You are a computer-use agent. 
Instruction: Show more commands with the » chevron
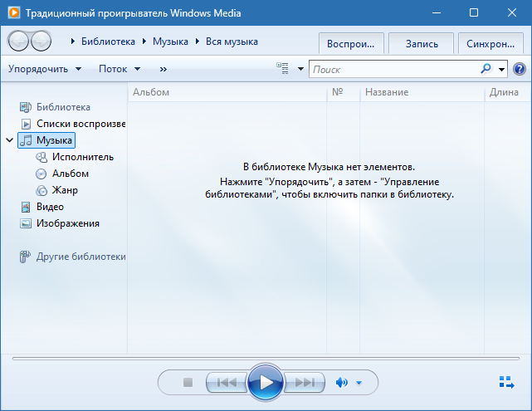[164, 69]
